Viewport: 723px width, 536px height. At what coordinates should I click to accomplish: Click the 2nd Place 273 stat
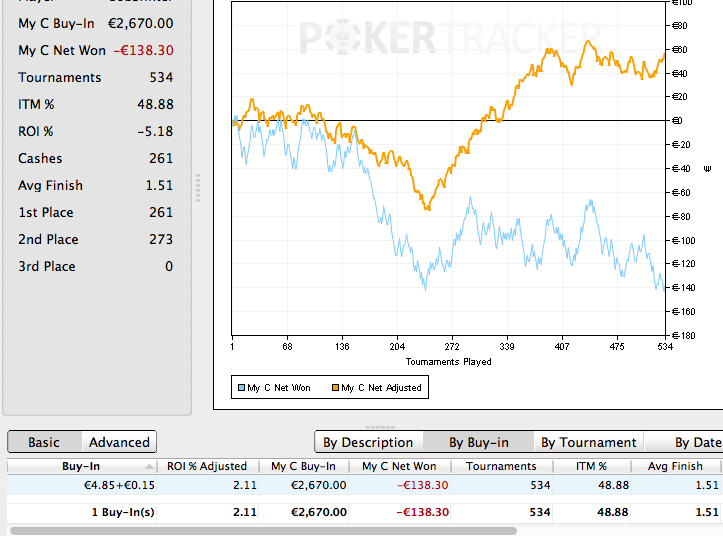(x=96, y=239)
